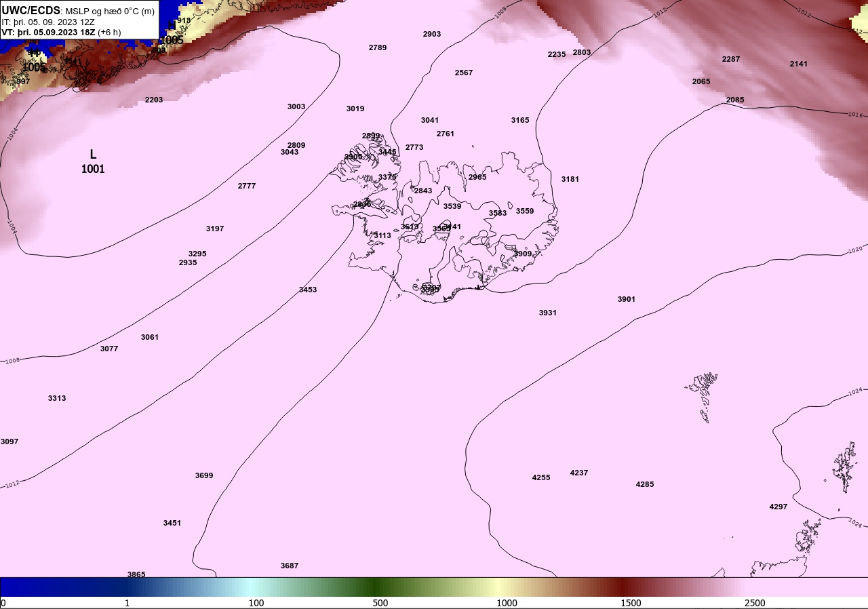
Task: Click the 4285 height value
Action: (645, 484)
